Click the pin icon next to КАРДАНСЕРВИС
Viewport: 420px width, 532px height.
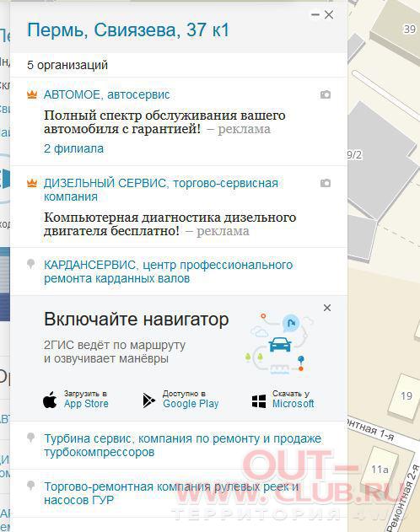(31, 264)
